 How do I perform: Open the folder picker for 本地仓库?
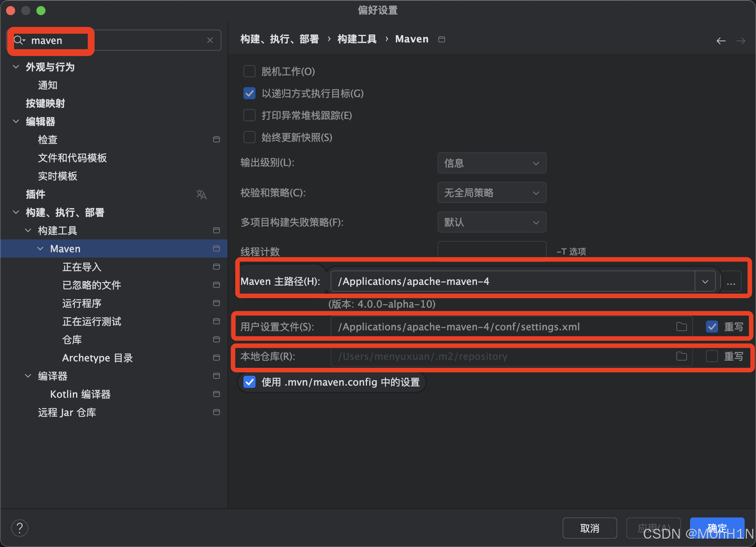click(681, 356)
